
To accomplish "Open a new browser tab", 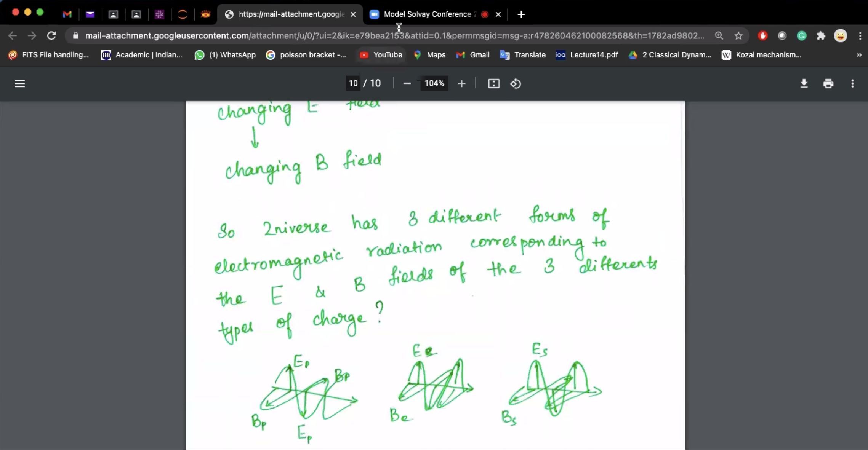I will click(x=521, y=14).
